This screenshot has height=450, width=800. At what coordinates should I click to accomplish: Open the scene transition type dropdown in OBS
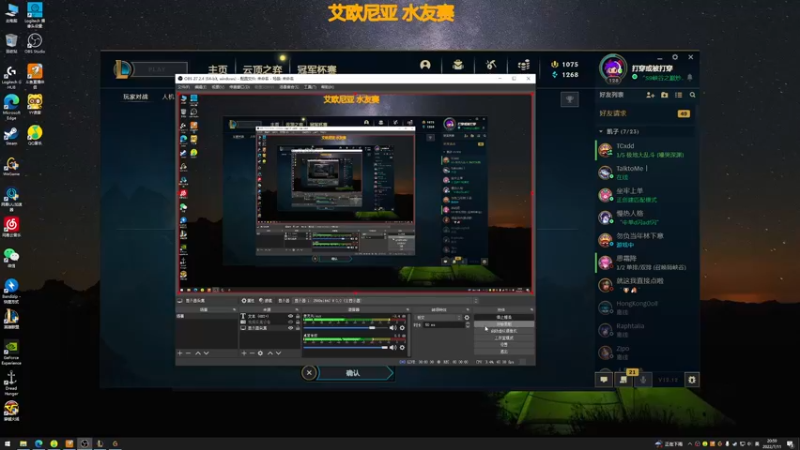pos(438,317)
